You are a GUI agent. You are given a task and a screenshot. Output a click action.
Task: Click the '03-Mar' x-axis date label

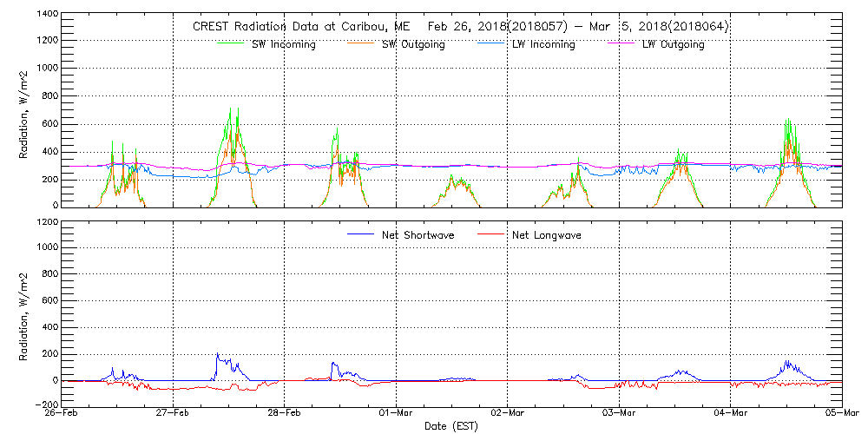pos(619,413)
